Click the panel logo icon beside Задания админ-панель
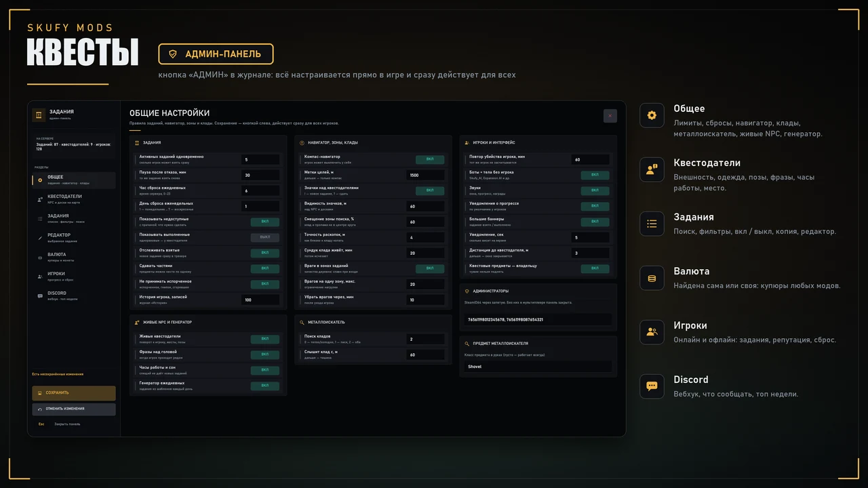The image size is (868, 488). (39, 115)
